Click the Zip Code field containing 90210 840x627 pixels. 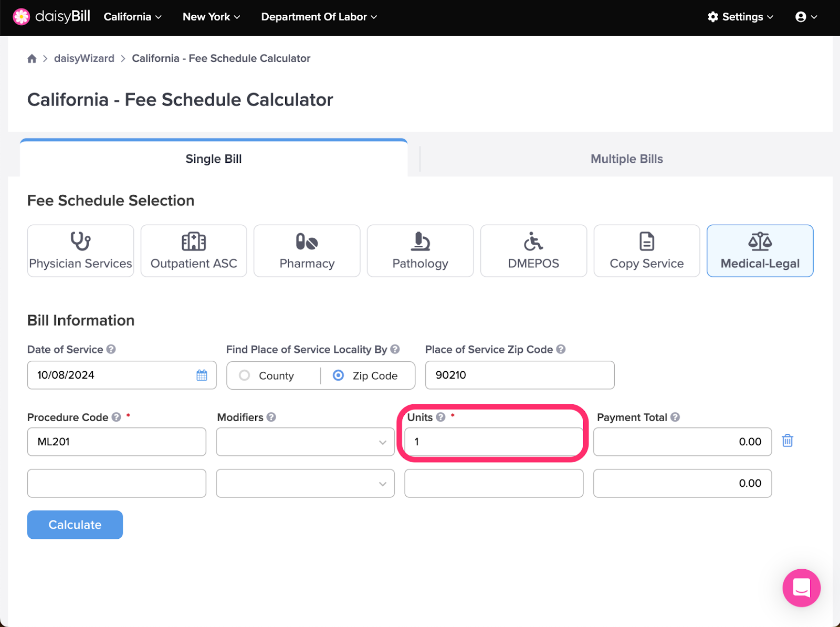pos(520,375)
